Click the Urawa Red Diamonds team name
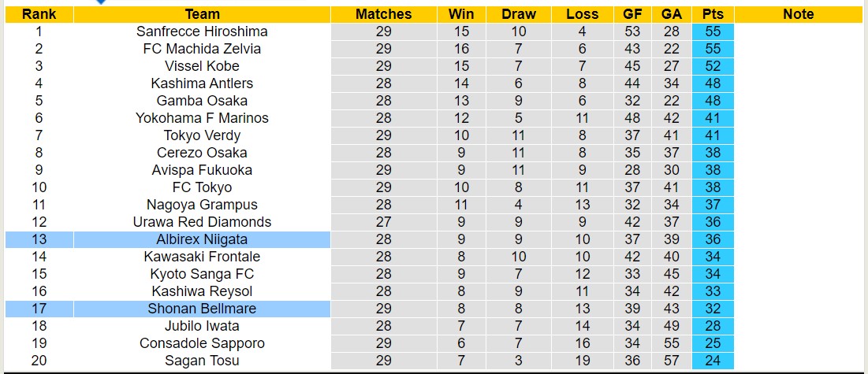Image resolution: width=868 pixels, height=374 pixels. point(202,222)
